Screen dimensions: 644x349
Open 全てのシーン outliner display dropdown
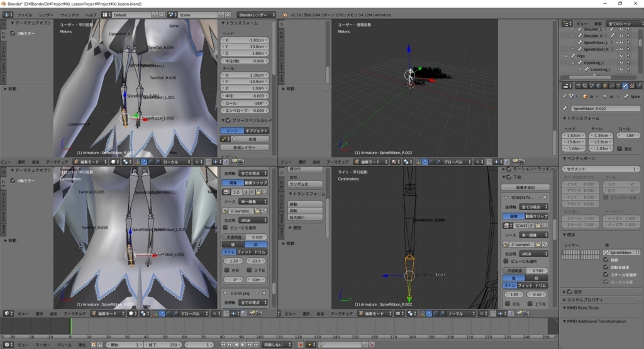pyautogui.click(x=625, y=23)
